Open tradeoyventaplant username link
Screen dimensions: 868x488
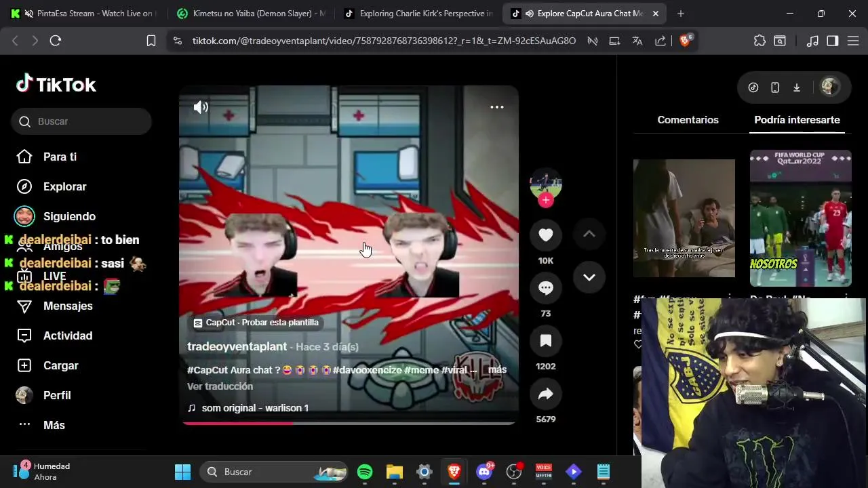(x=237, y=346)
